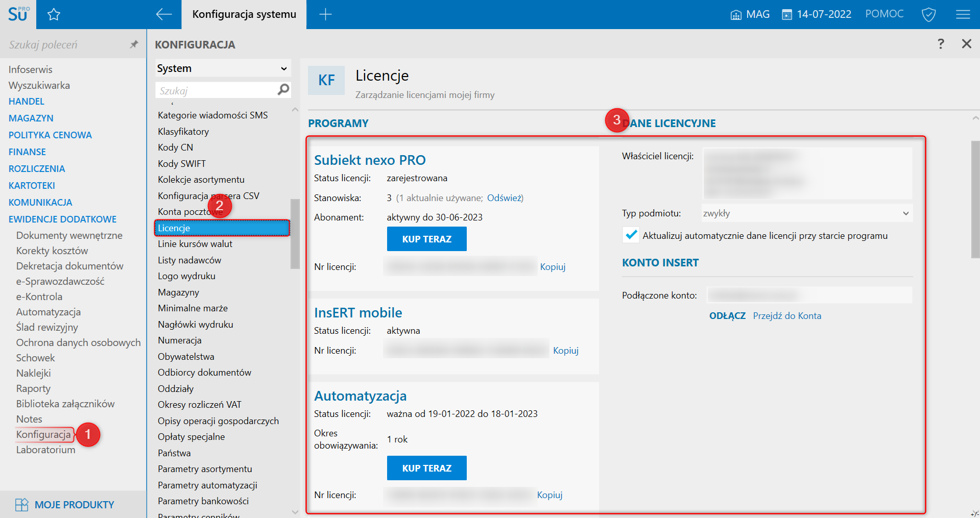Viewport: 980px width, 518px height.
Task: Open Infoserwis in left sidebar
Action: (x=30, y=69)
